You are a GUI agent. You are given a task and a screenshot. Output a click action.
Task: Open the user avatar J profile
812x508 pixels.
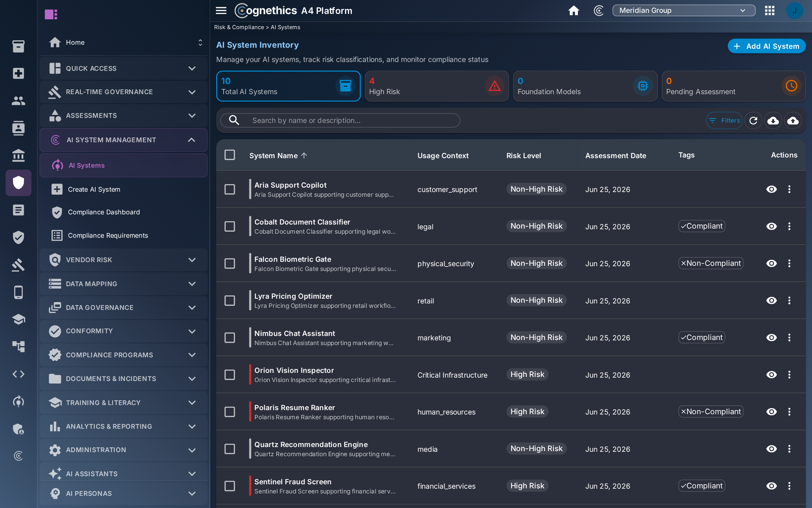click(794, 10)
